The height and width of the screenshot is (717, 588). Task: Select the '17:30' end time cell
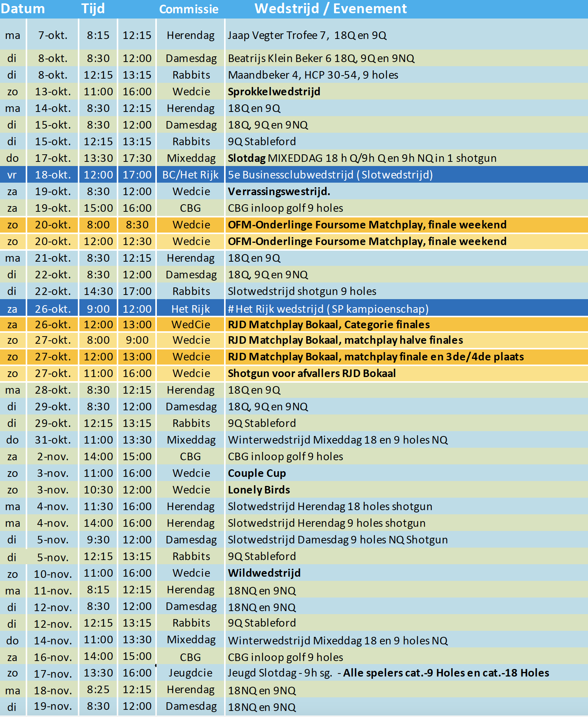(x=137, y=158)
